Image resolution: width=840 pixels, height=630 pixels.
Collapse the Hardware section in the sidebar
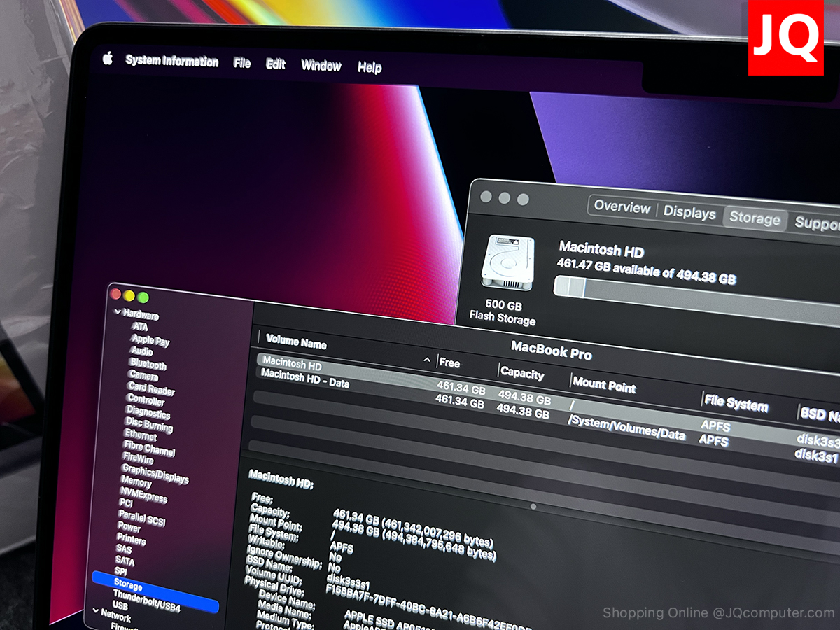click(117, 312)
